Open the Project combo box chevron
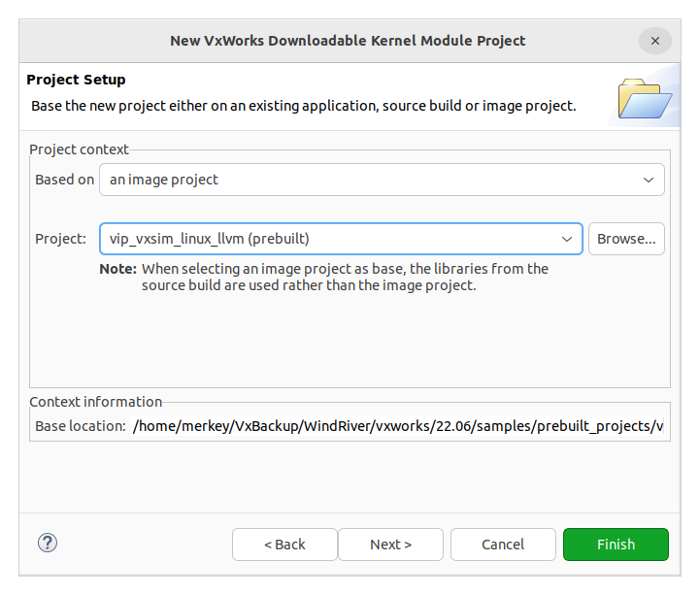 tap(567, 239)
